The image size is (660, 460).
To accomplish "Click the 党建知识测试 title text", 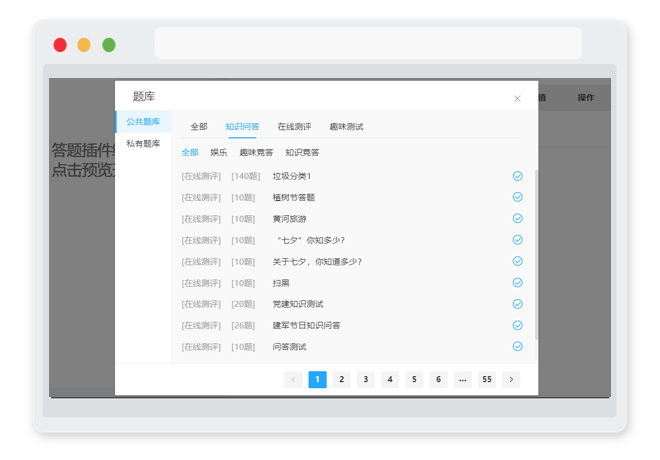I will pos(298,304).
